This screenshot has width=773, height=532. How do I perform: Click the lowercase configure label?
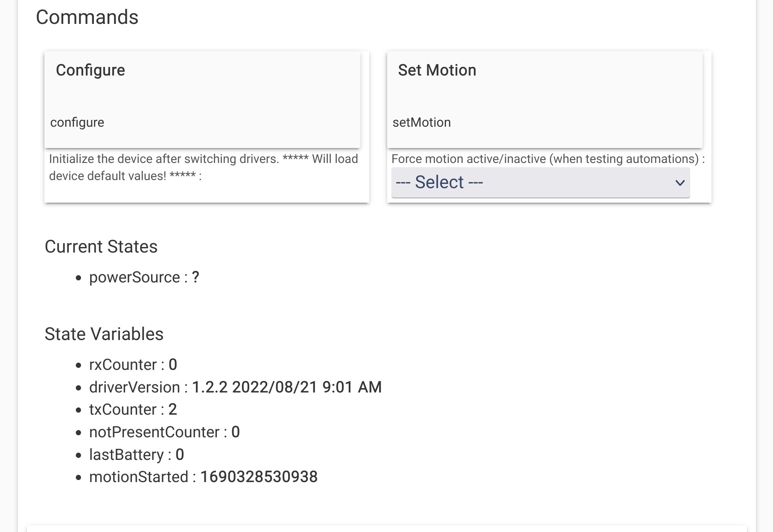point(77,122)
